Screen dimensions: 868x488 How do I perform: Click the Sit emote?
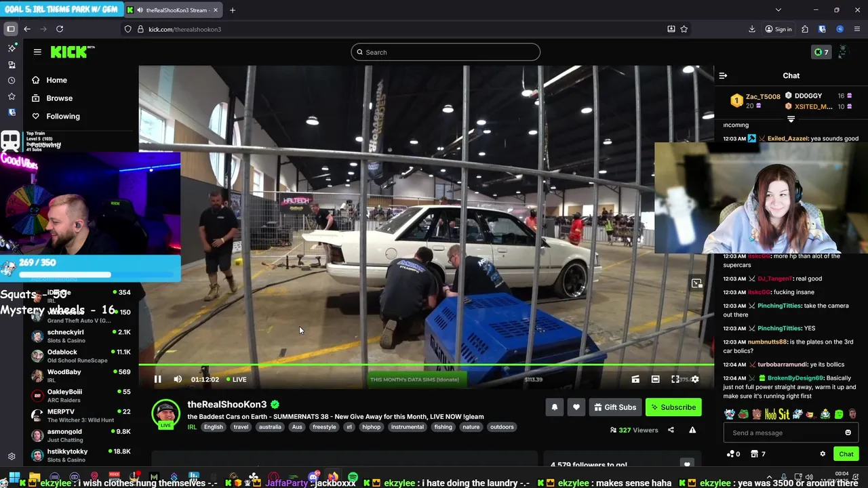pos(783,414)
